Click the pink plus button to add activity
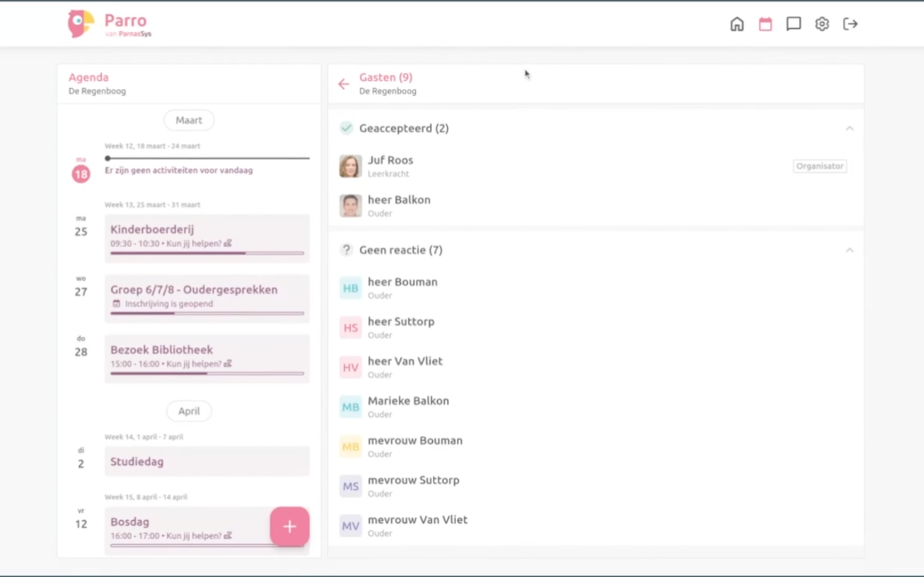The width and height of the screenshot is (924, 577). [289, 527]
